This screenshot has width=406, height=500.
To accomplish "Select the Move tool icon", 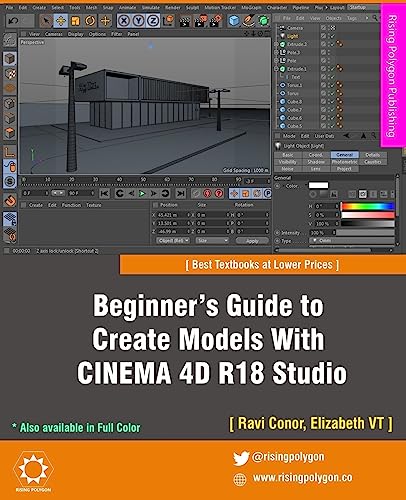I will (61, 21).
